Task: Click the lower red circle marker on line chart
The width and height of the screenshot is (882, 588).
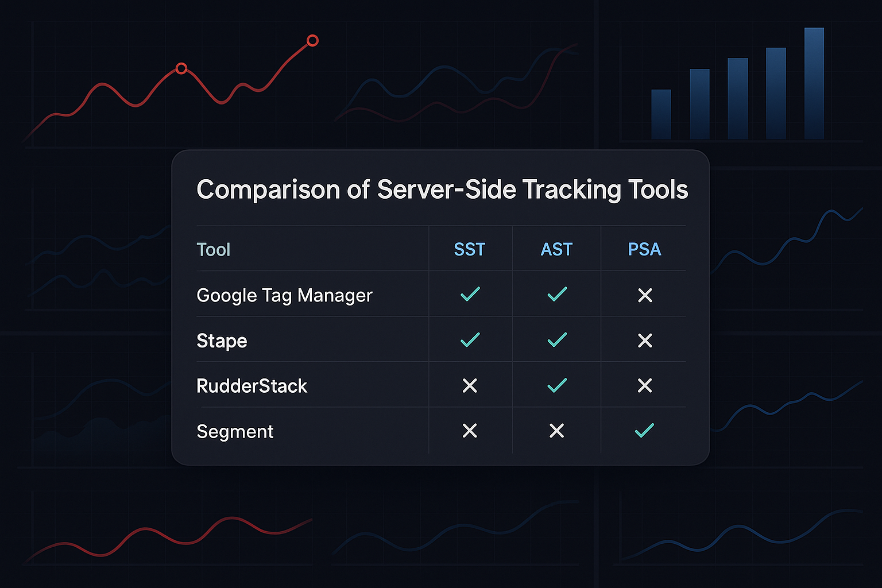Action: (x=181, y=68)
